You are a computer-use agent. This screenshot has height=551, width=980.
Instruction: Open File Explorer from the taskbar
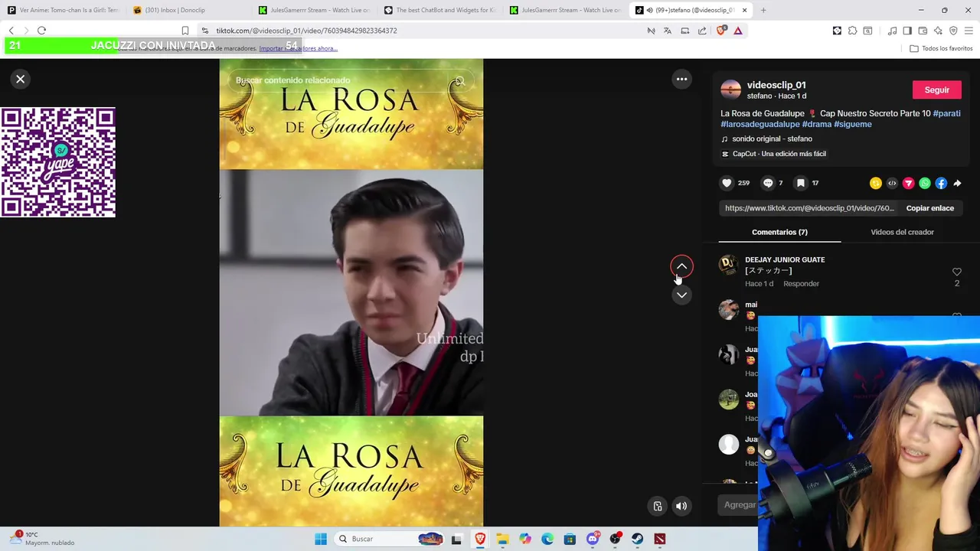click(502, 539)
